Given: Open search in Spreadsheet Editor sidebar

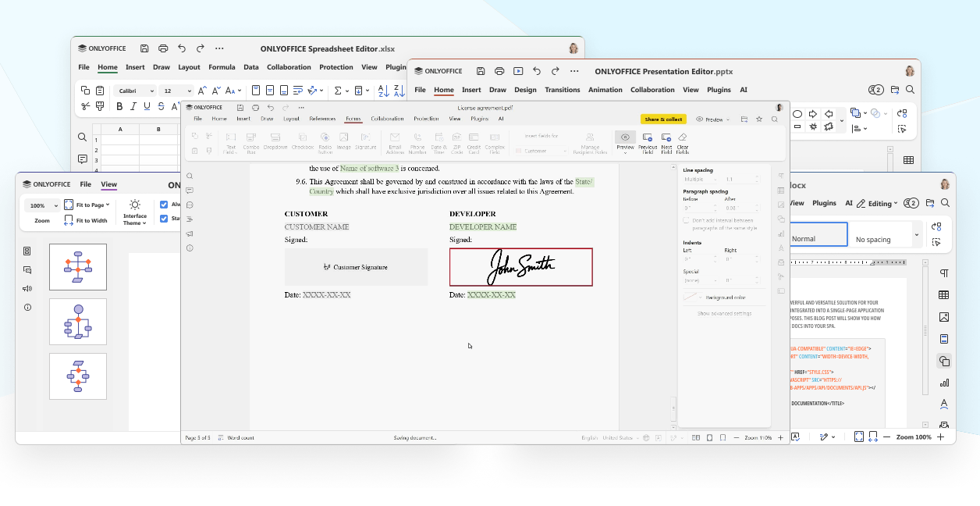Looking at the screenshot, I should tap(83, 137).
